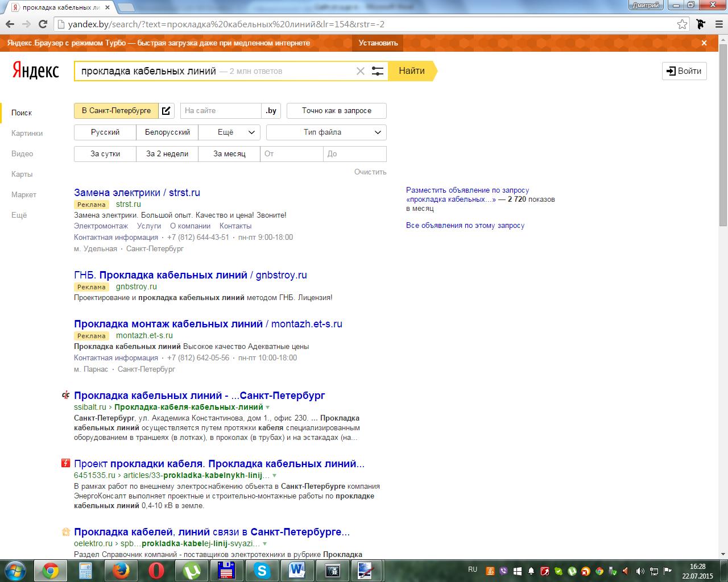728x582 pixels.
Task: Toggle the 'В Санкт-Петербурге' region filter
Action: (x=116, y=111)
